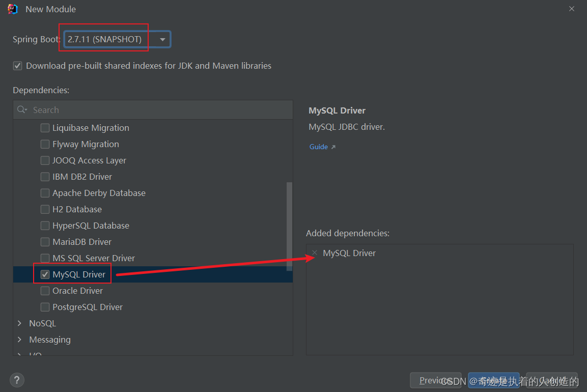Select the H2 Database row label

point(77,209)
